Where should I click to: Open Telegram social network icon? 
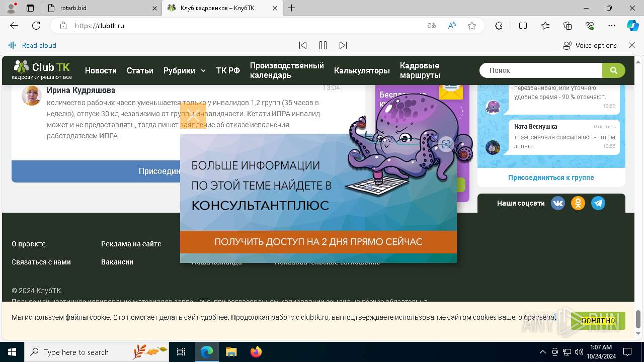(598, 203)
